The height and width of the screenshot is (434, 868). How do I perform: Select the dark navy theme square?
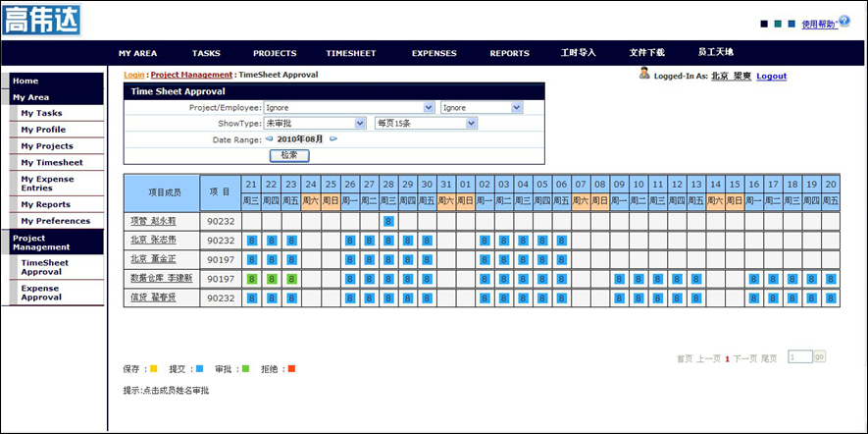[764, 24]
